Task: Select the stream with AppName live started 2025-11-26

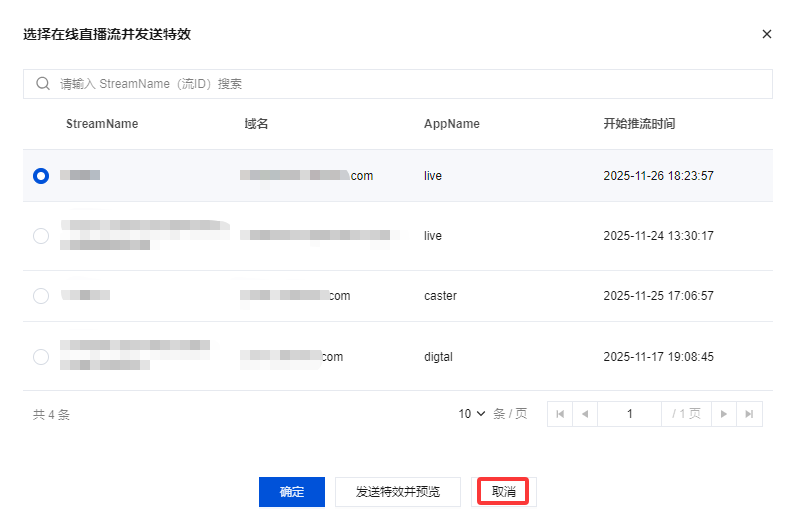Action: [x=41, y=176]
